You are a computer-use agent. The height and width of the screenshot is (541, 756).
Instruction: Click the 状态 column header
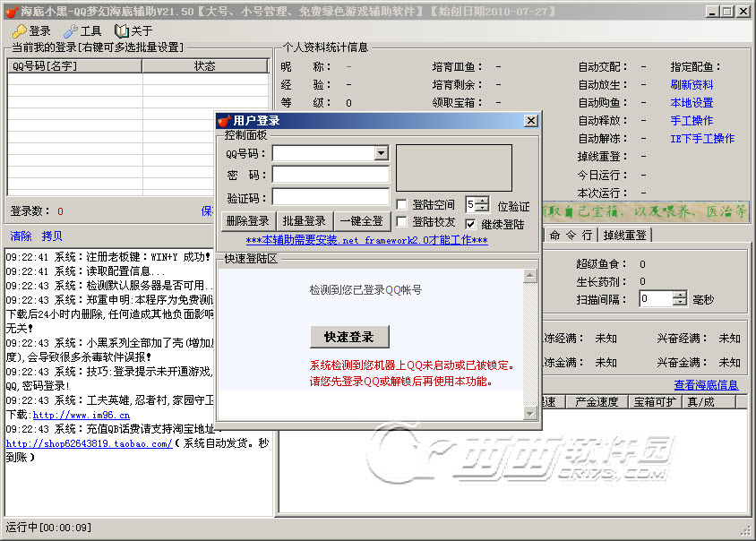205,66
